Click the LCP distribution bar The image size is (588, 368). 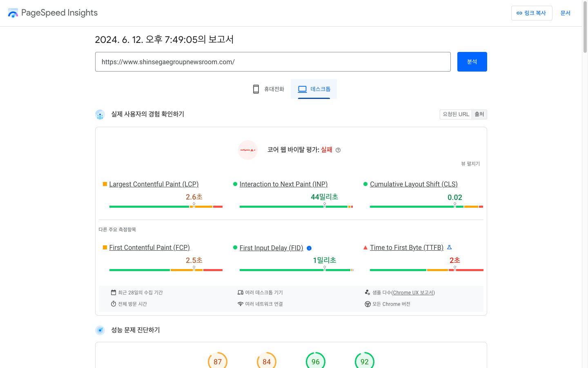point(166,207)
